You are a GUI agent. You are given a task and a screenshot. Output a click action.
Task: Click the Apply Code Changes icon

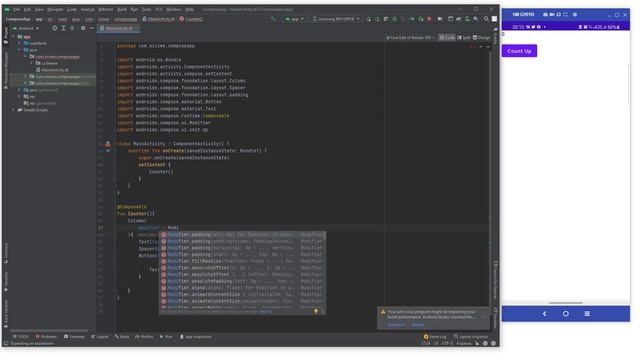click(x=386, y=19)
